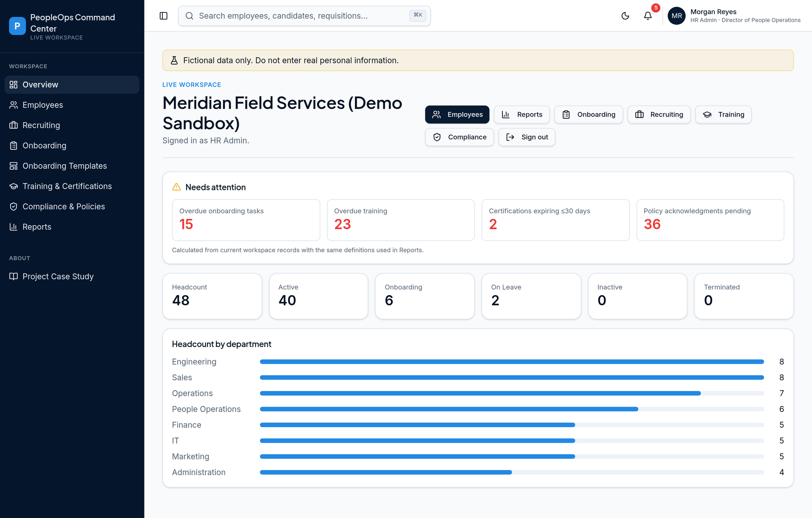
Task: Click the Active 40 stat card
Action: pos(318,296)
